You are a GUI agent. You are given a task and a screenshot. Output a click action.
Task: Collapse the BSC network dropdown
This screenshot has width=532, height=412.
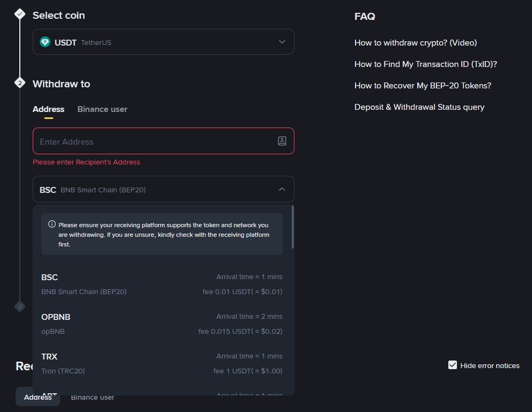pyautogui.click(x=282, y=189)
